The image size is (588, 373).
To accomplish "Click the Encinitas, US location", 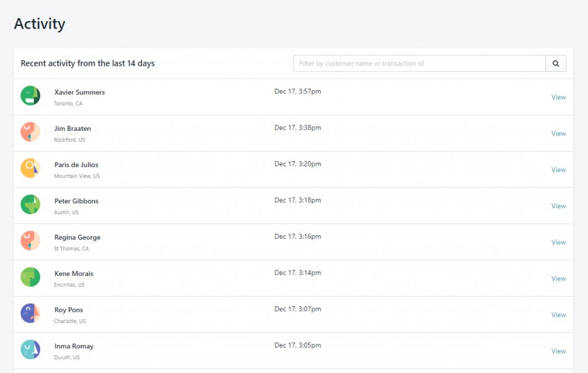I will click(69, 285).
